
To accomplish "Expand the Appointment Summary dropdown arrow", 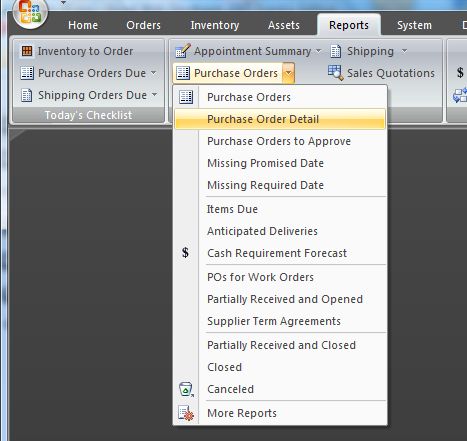I will [x=318, y=51].
